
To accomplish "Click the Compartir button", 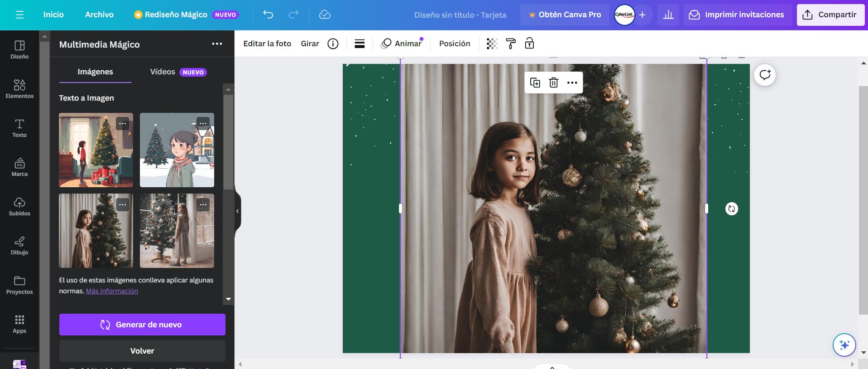I will [x=830, y=15].
